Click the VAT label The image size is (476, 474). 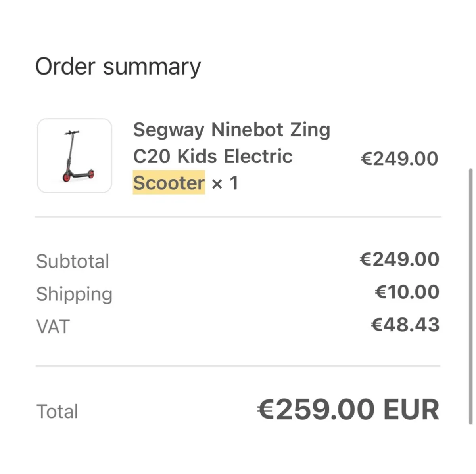click(53, 327)
